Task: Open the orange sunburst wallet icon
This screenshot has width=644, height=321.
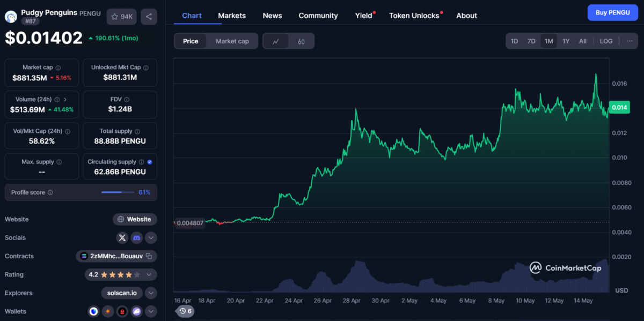Action: 108,311
